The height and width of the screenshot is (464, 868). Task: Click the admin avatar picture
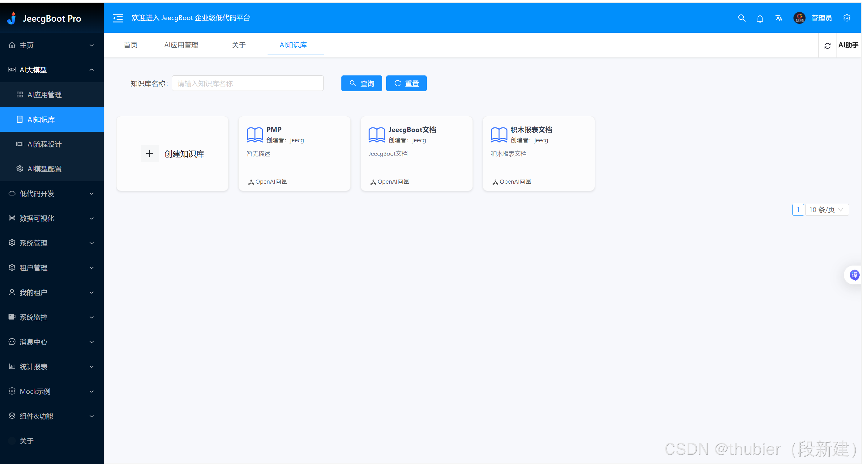799,18
